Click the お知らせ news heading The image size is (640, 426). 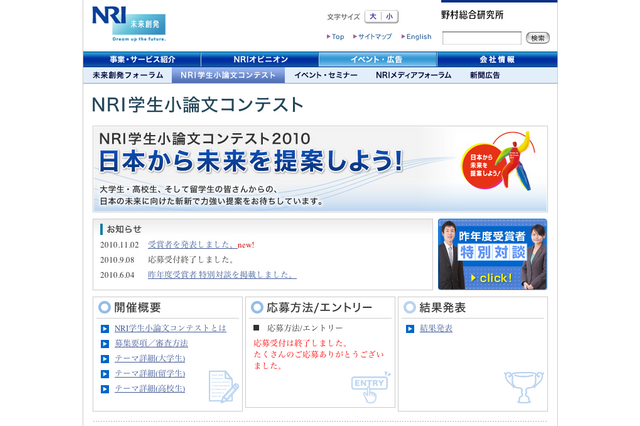point(124,229)
